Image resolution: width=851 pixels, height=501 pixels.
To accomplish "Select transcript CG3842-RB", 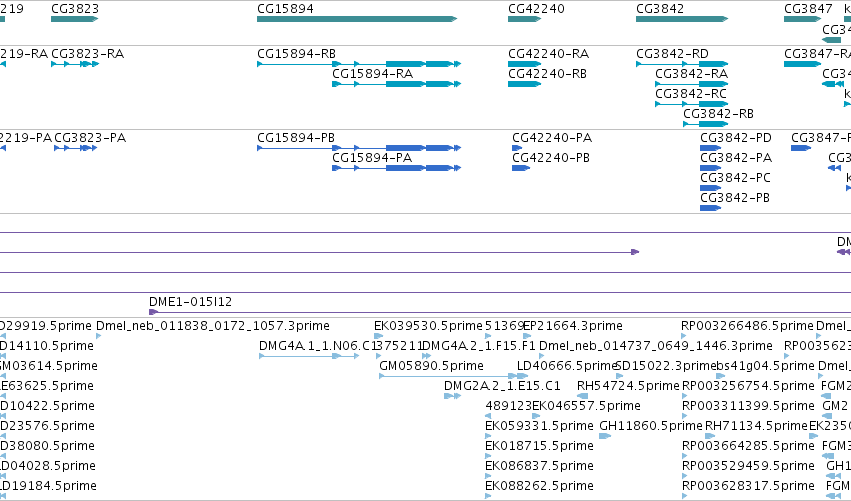I will [706, 124].
